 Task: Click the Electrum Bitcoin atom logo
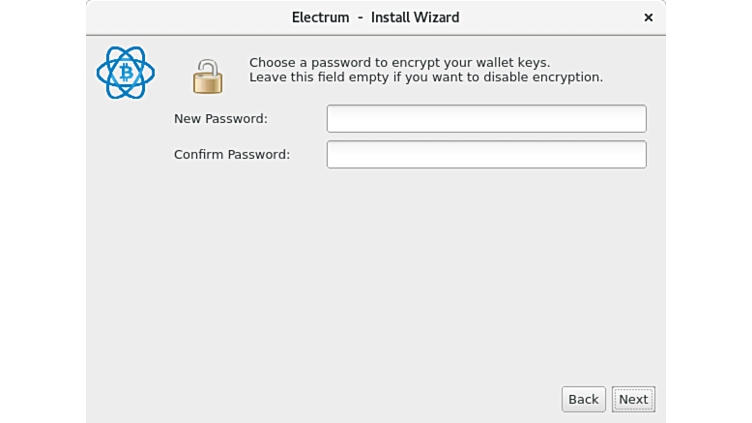click(125, 73)
